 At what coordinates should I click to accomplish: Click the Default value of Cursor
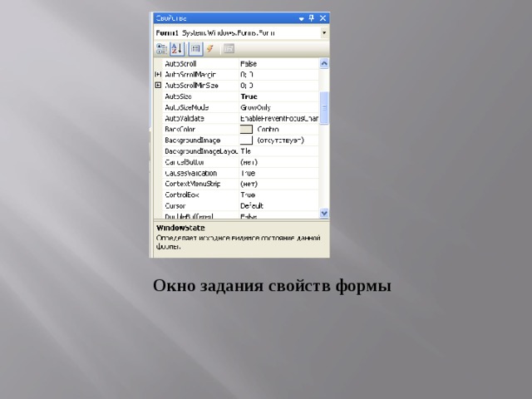pos(252,206)
